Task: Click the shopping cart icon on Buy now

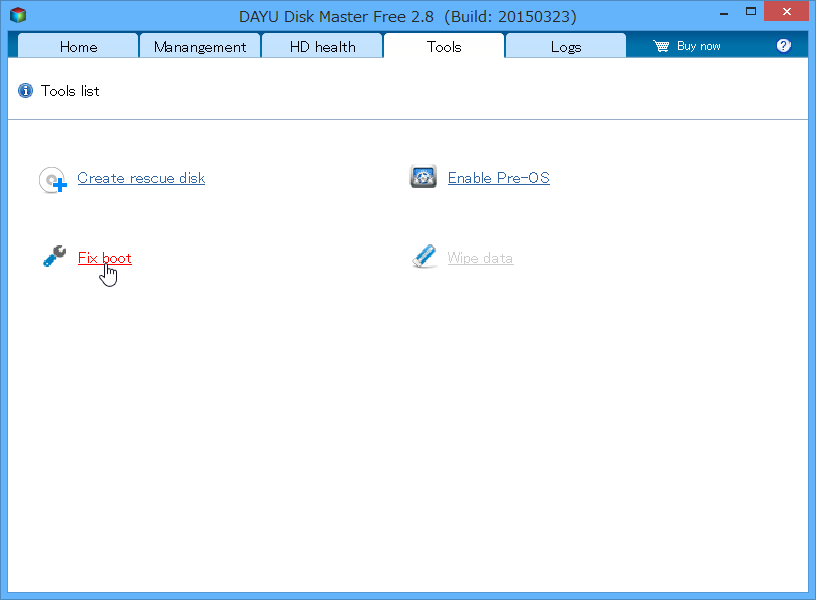Action: [x=661, y=45]
